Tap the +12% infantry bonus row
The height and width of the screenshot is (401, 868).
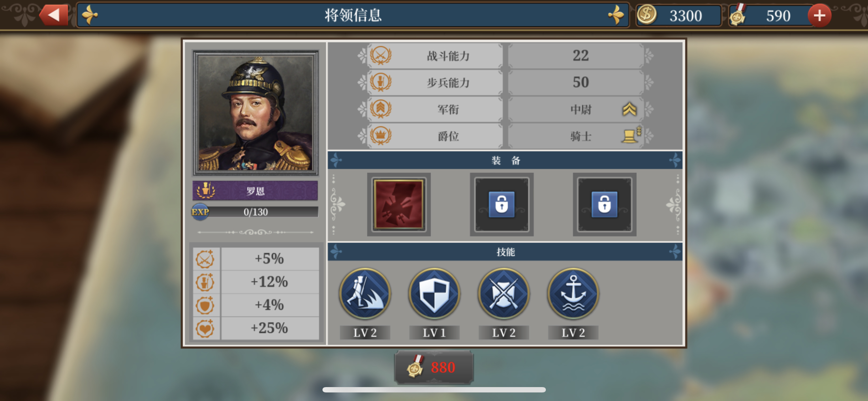tap(256, 282)
